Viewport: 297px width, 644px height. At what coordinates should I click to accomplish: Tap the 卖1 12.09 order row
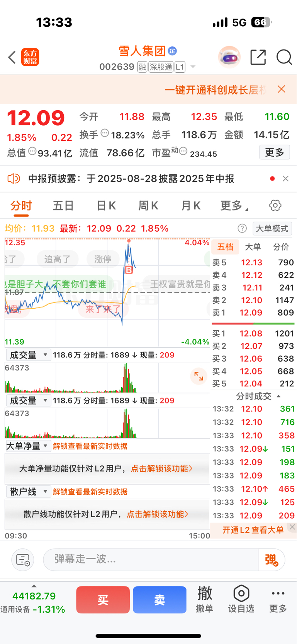(x=253, y=313)
